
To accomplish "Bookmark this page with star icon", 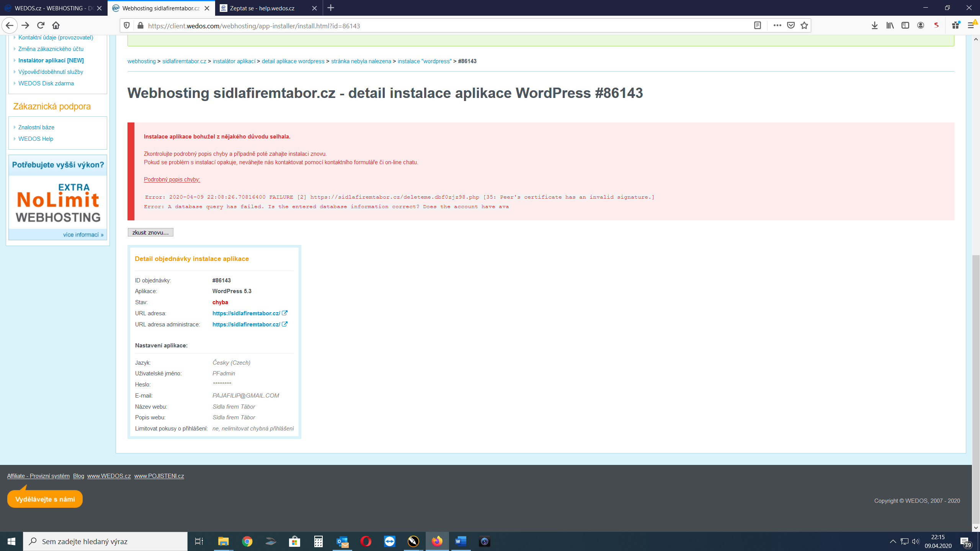I will [804, 26].
